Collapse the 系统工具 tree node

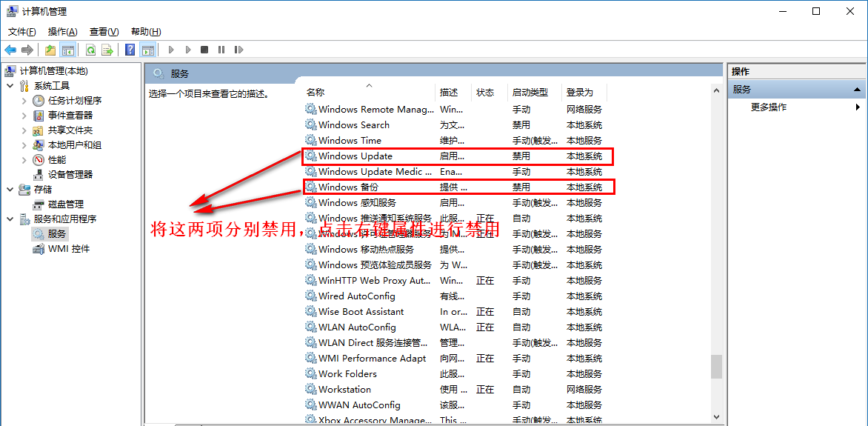tap(10, 86)
